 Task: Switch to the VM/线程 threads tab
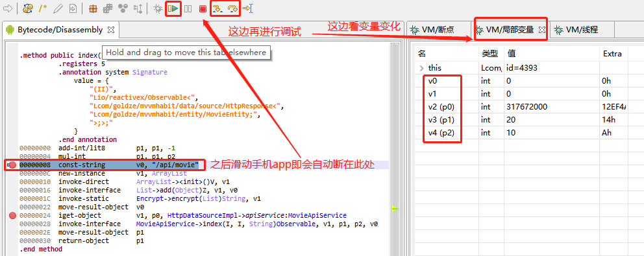pyautogui.click(x=582, y=30)
